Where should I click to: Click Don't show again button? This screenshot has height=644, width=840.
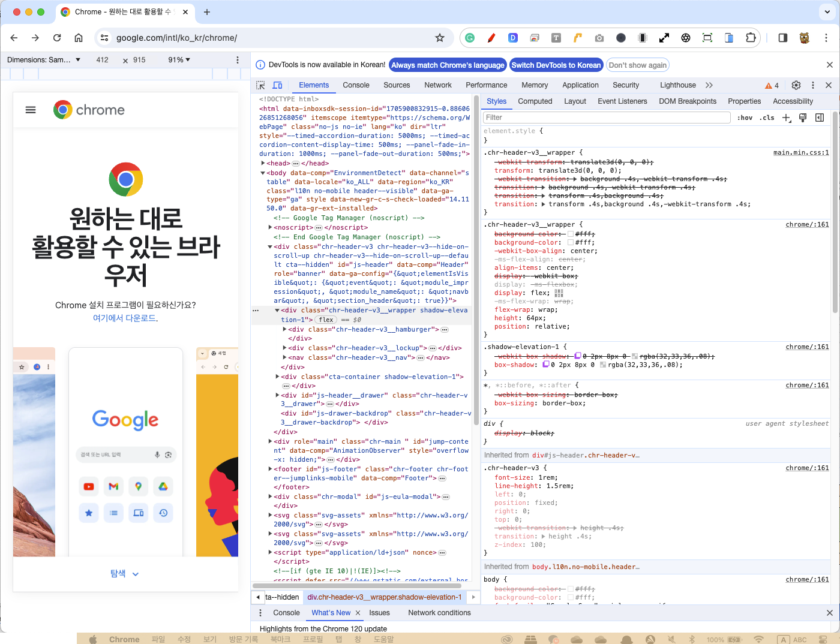pyautogui.click(x=638, y=65)
